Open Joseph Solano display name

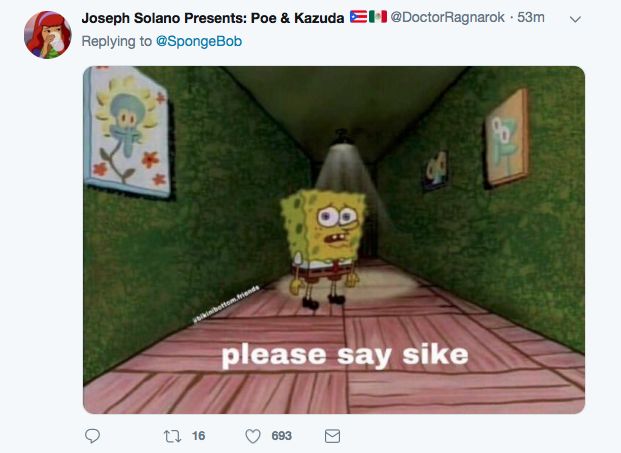[213, 18]
